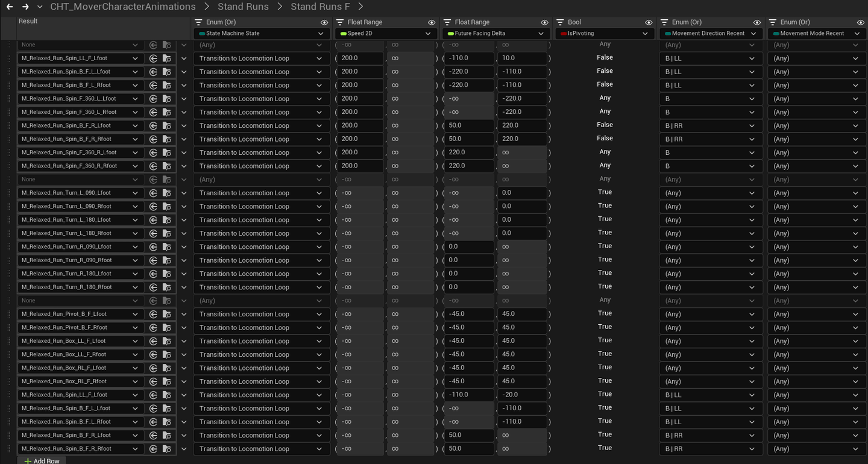Toggle IsPivoting value for M_Relaxed_Run_Turn_L_090_Lfoot row

(x=605, y=192)
